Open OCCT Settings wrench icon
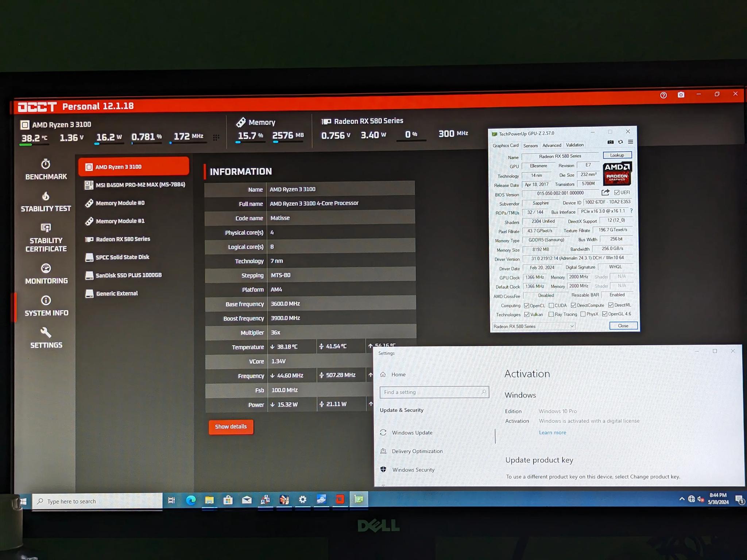Image resolution: width=747 pixels, height=560 pixels. (46, 332)
